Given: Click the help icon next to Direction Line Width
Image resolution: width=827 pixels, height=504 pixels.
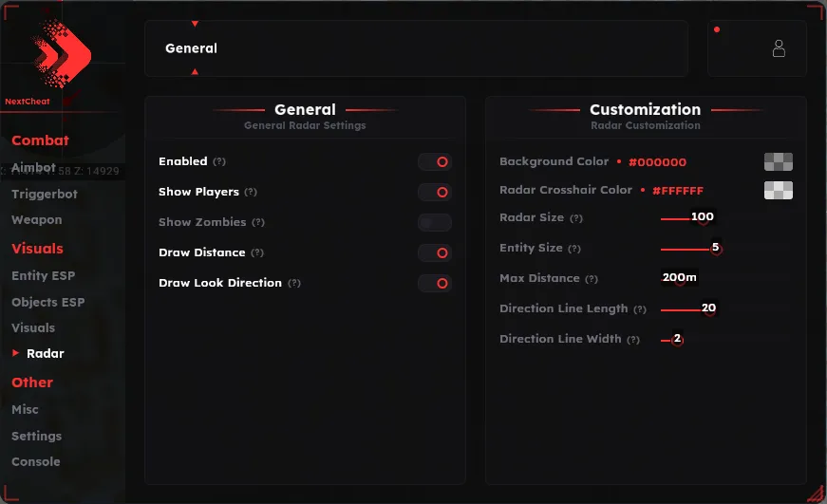Looking at the screenshot, I should 633,340.
